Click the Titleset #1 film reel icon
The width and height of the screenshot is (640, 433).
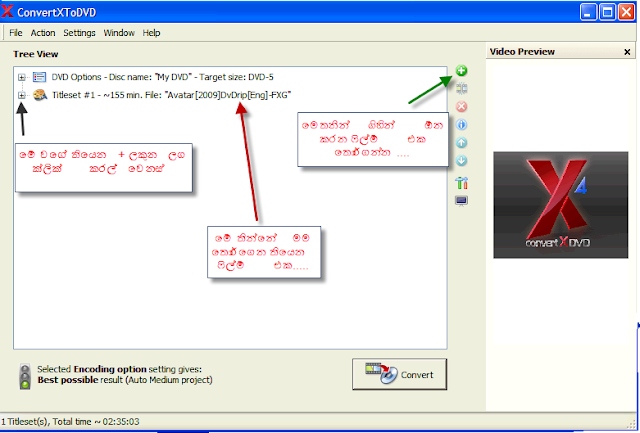(40, 95)
